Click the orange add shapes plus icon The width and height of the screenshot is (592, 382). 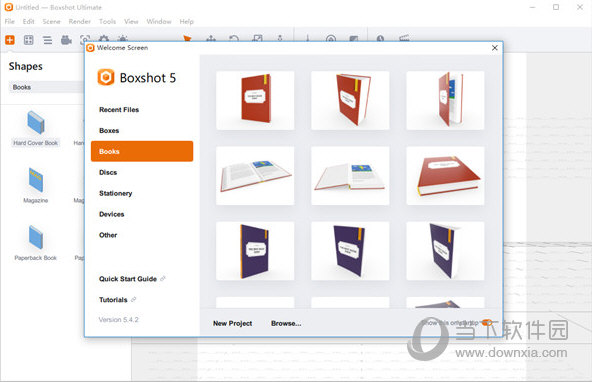(10, 40)
